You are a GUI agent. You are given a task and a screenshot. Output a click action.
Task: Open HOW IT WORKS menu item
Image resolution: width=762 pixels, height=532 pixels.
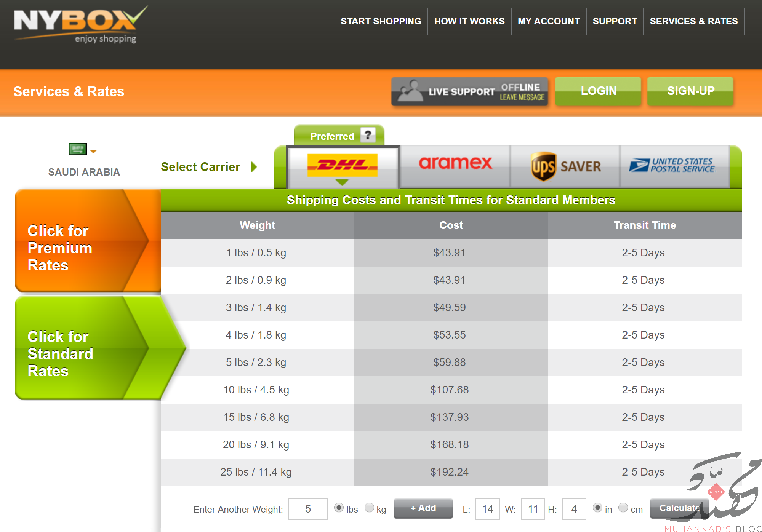coord(469,21)
